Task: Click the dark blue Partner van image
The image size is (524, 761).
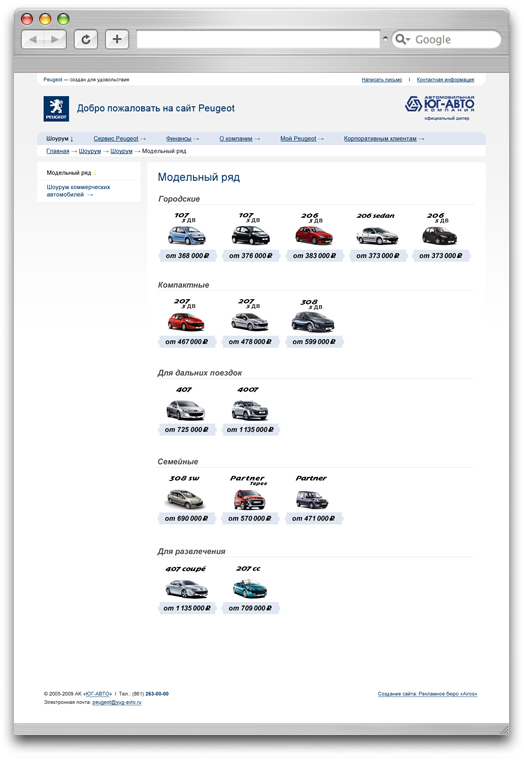Action: click(x=312, y=499)
